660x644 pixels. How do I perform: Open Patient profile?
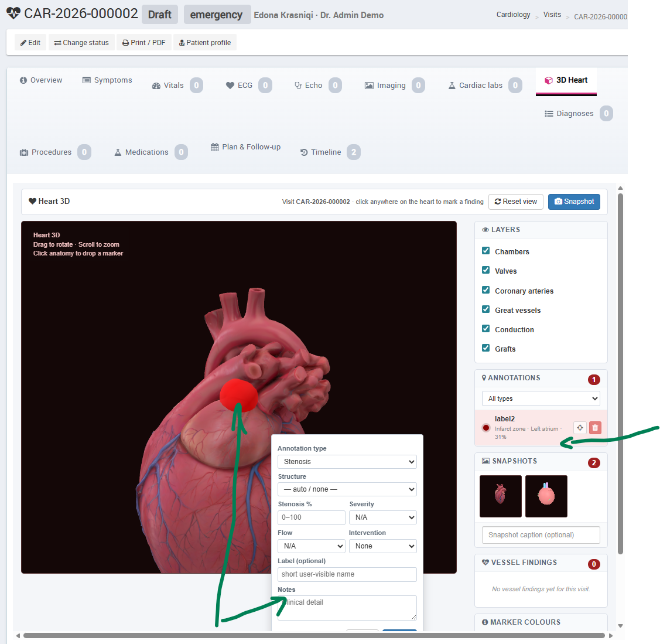click(x=205, y=43)
